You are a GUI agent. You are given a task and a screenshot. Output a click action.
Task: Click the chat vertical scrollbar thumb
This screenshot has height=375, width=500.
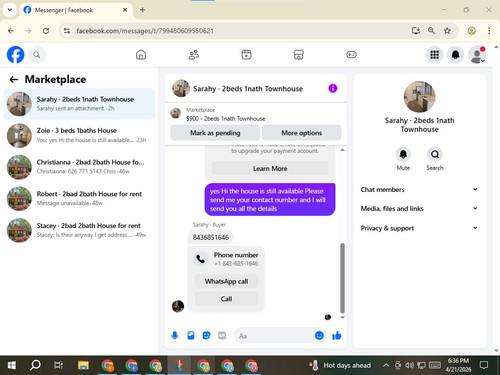(x=342, y=278)
